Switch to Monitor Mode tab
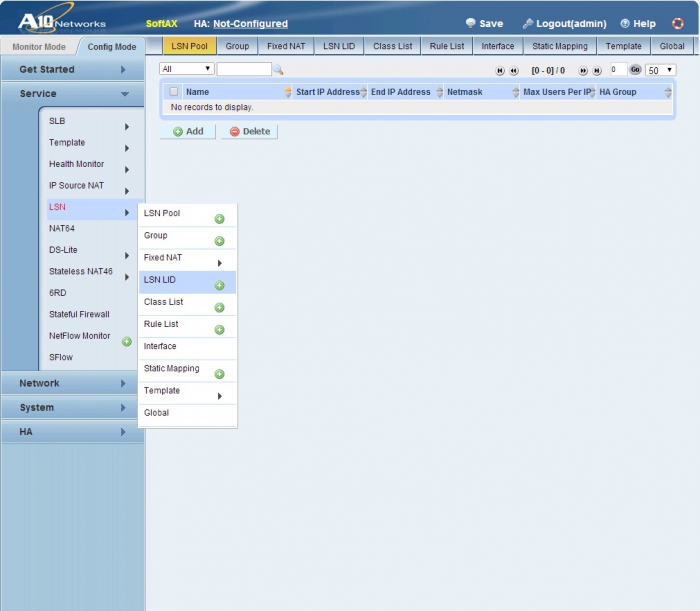The height and width of the screenshot is (611, 700). coord(39,47)
